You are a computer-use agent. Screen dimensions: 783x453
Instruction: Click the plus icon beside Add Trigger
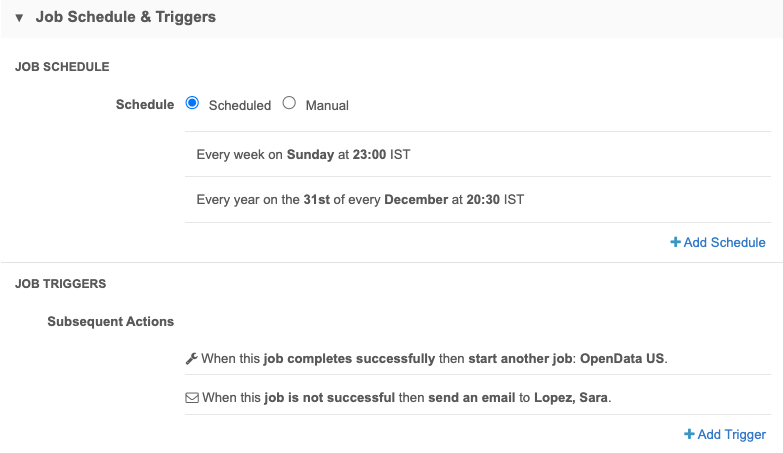[689, 434]
